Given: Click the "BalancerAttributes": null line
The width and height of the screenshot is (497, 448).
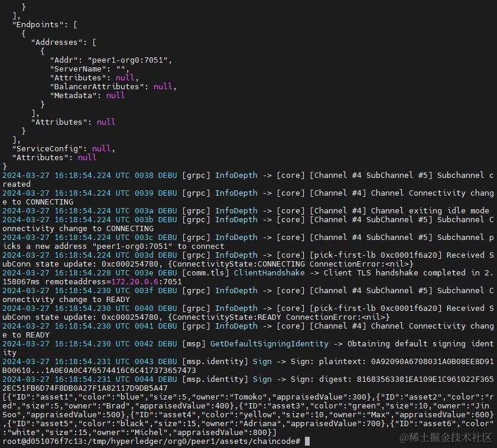Looking at the screenshot, I should [113, 87].
